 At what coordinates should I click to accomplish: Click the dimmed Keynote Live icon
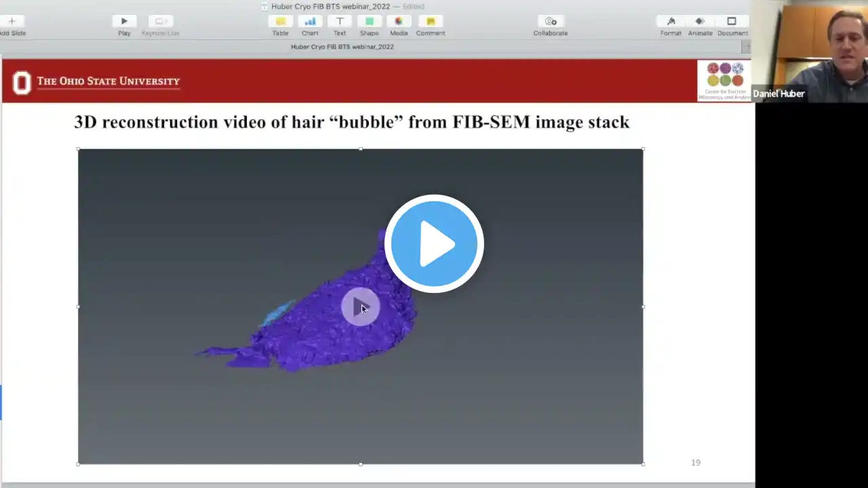[160, 21]
